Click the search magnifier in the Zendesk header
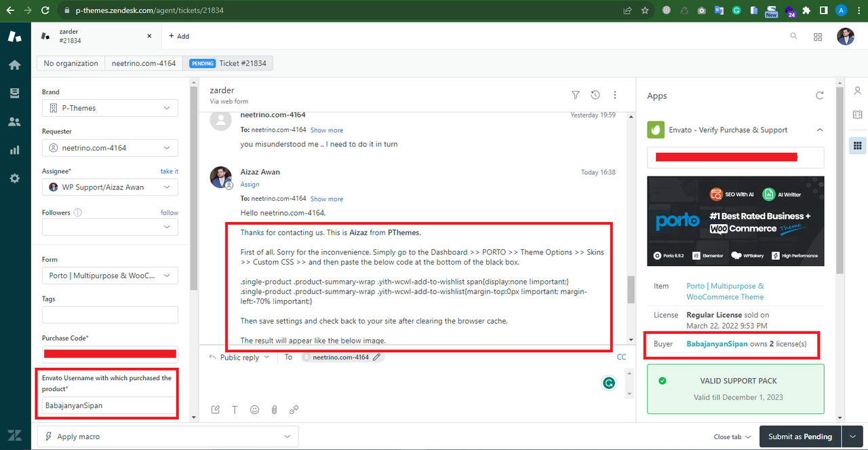Image resolution: width=868 pixels, height=450 pixels. (x=793, y=36)
